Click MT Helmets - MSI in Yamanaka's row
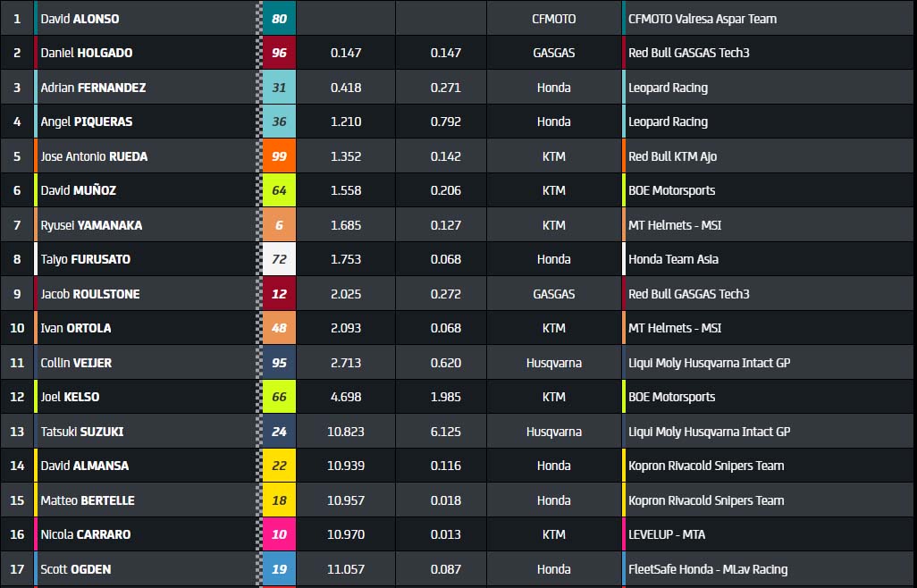 [675, 225]
